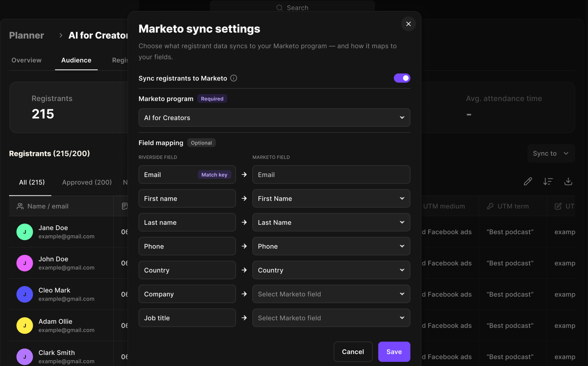
Task: Save the Marketo sync settings
Action: 394,352
